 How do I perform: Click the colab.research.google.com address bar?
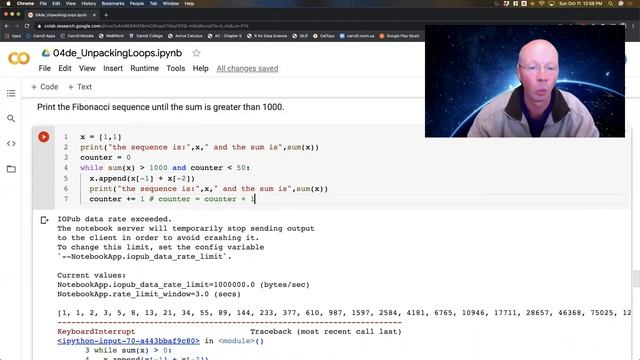[146, 26]
